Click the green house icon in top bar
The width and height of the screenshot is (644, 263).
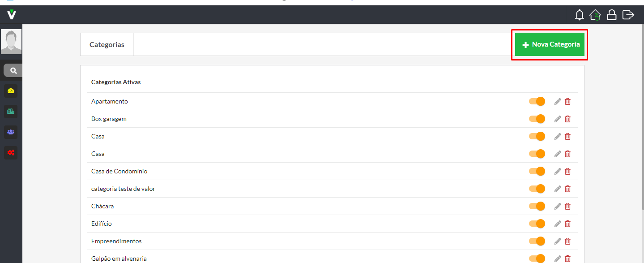point(595,15)
